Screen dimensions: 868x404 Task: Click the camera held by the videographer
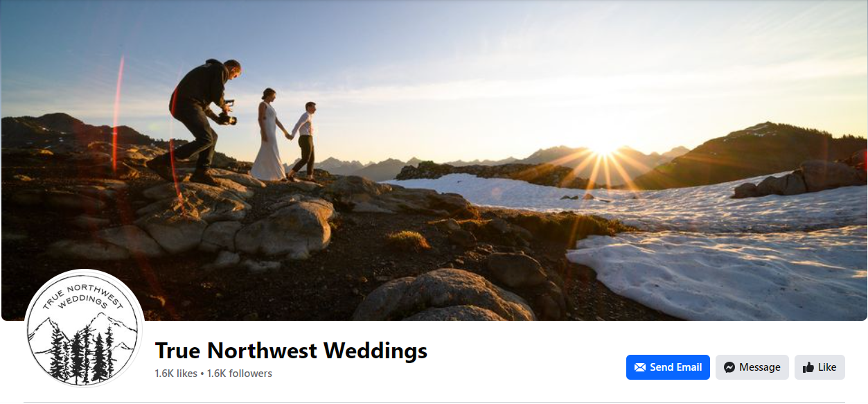click(x=227, y=113)
